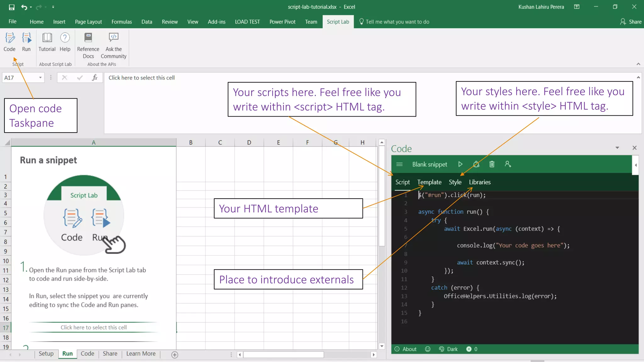
Task: Click the sign-in user icon in Code pane
Action: click(508, 164)
